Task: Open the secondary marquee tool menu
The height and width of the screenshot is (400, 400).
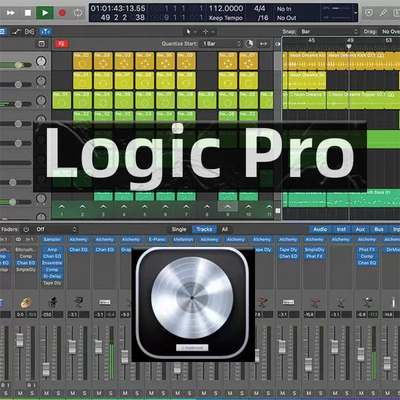Action: (x=209, y=32)
